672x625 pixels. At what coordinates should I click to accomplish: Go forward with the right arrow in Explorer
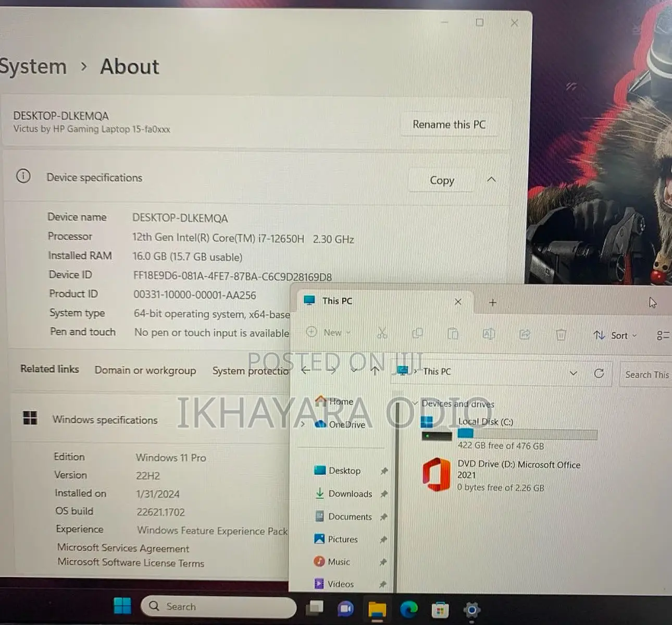point(332,370)
